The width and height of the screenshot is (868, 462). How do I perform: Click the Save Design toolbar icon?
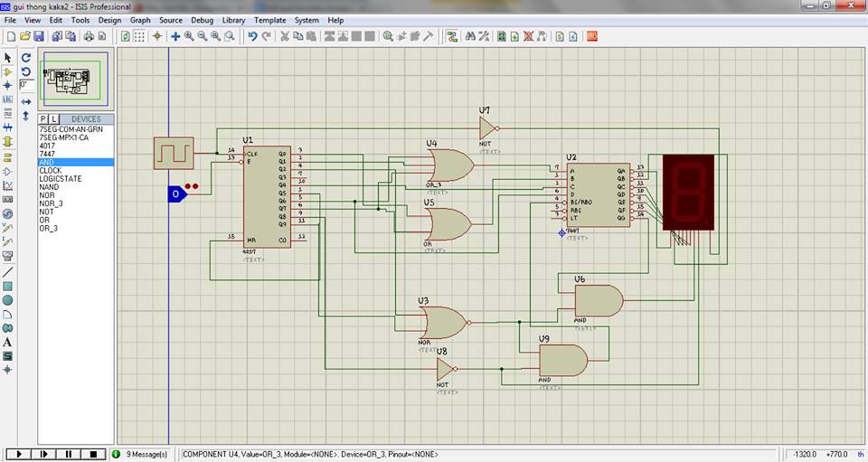point(39,36)
